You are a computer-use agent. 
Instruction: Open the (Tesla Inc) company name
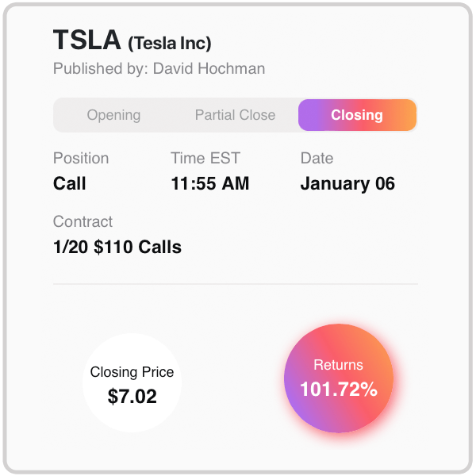(170, 44)
